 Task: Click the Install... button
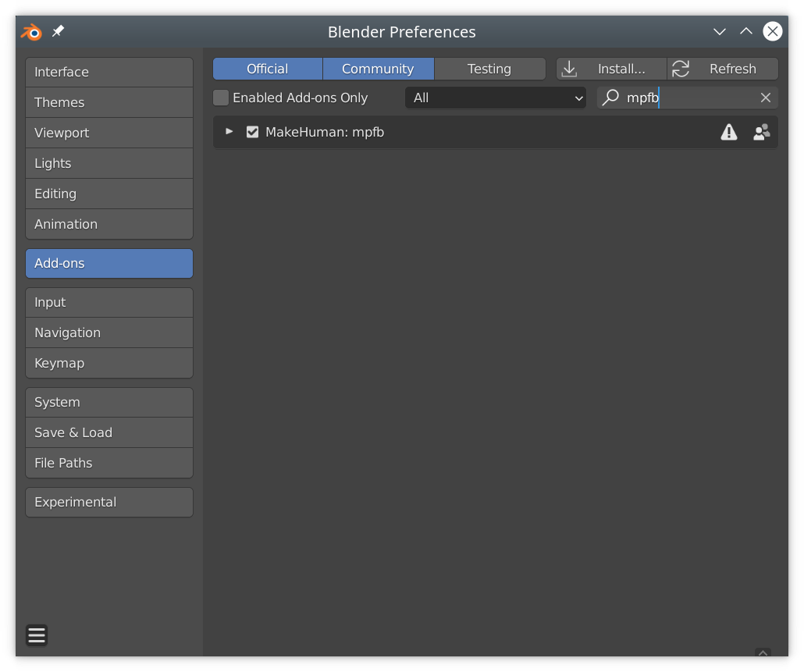(x=611, y=69)
